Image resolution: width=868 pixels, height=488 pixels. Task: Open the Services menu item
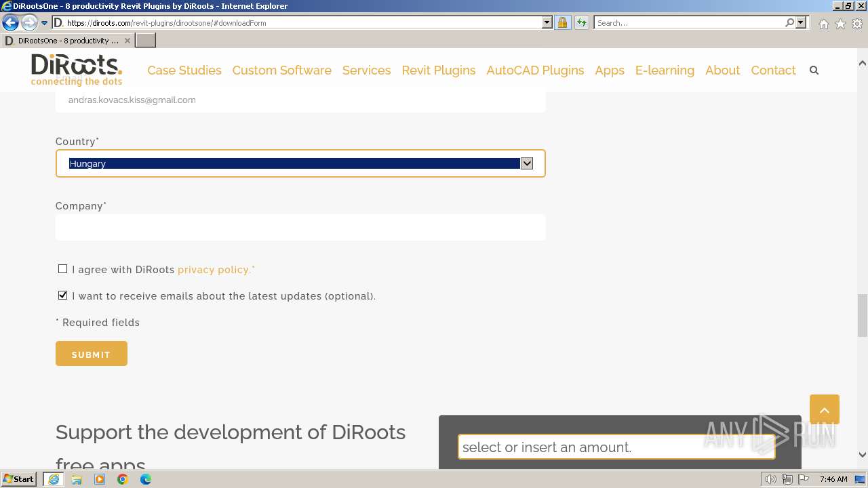366,70
